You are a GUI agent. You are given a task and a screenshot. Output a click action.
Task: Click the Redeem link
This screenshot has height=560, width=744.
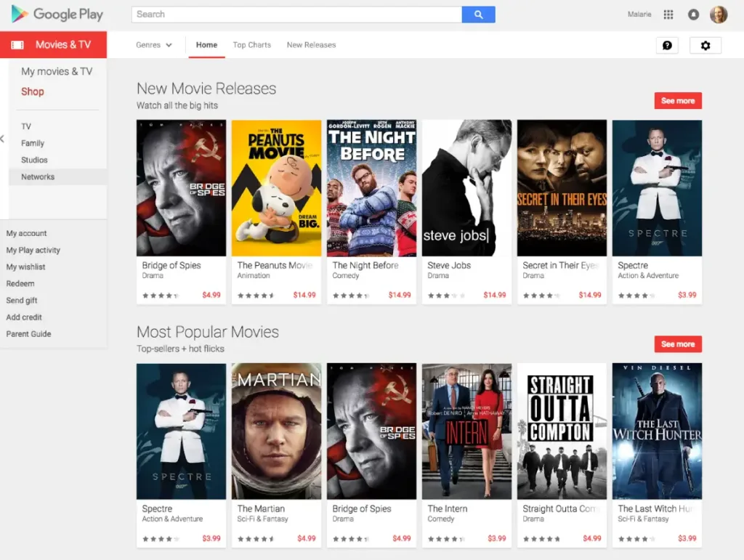pos(20,283)
